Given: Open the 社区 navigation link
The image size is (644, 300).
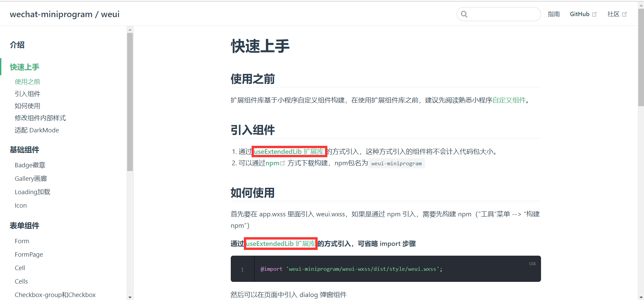Looking at the screenshot, I should pyautogui.click(x=613, y=14).
